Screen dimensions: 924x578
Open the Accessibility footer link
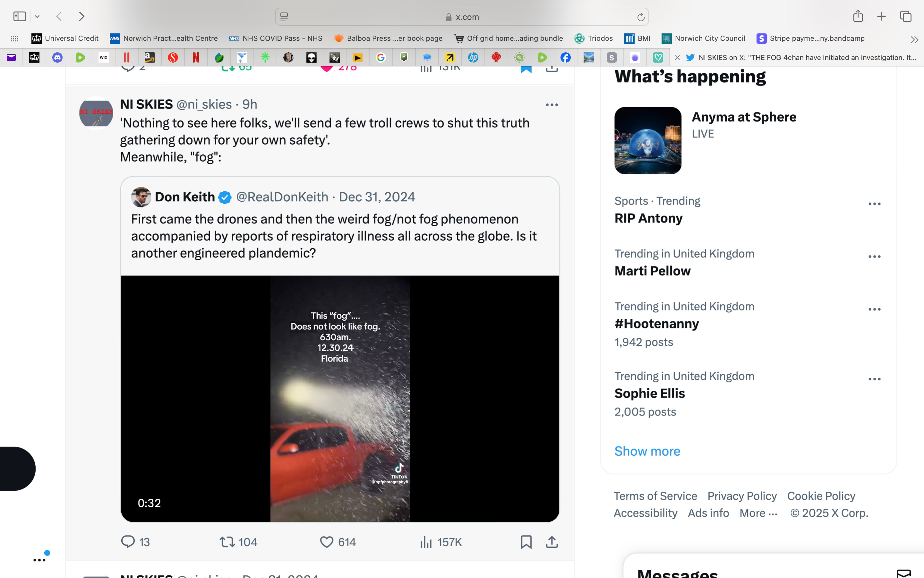point(645,513)
